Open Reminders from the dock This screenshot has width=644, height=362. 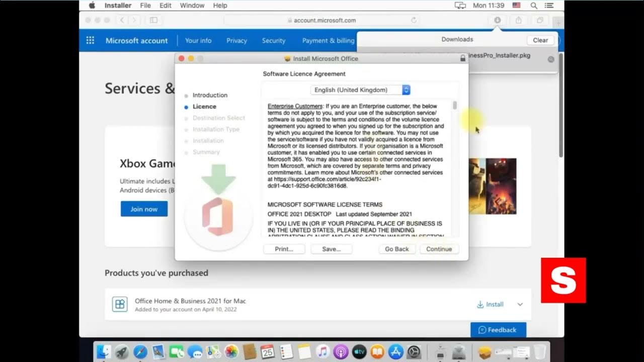286,351
